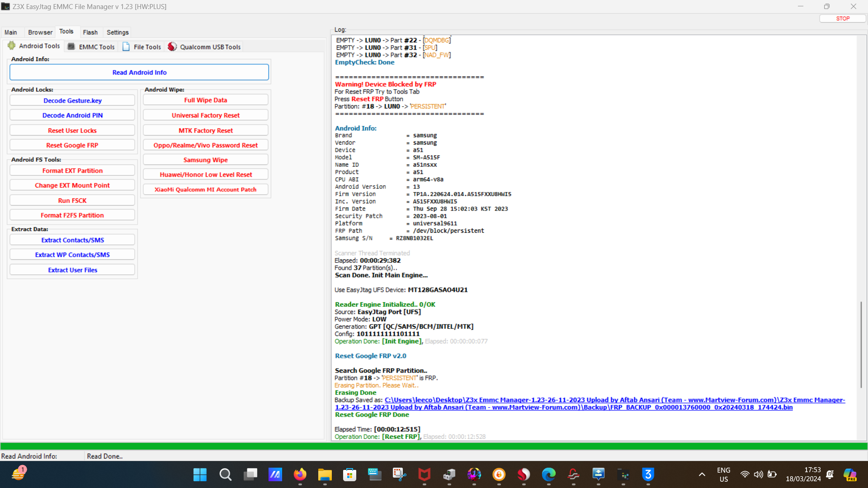
Task: Switch to the Browser tab
Action: 40,33
